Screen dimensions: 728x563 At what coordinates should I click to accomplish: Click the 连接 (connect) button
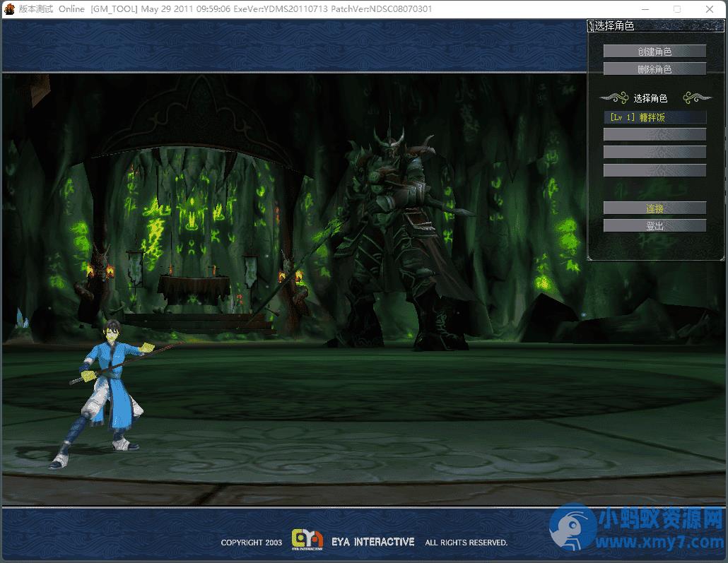coord(654,208)
